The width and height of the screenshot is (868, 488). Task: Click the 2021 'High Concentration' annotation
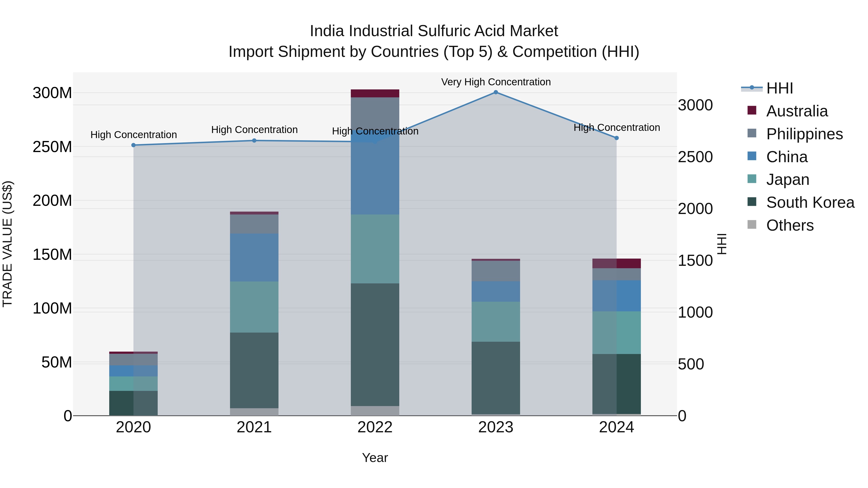tap(254, 130)
